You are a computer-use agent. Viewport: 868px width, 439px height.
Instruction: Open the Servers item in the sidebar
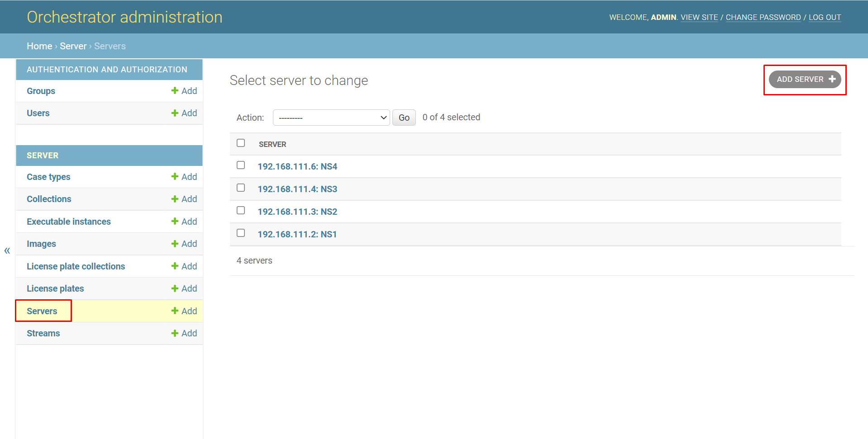pyautogui.click(x=42, y=311)
